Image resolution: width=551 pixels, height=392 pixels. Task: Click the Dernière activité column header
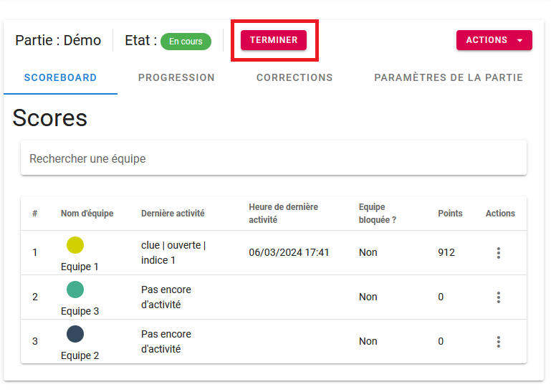(x=173, y=214)
